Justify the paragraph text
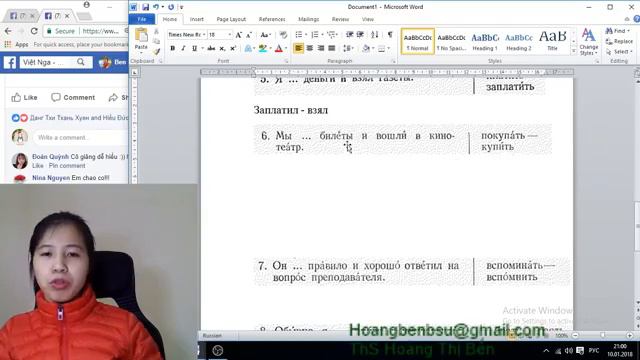This screenshot has height=360, width=640. pos(332,49)
